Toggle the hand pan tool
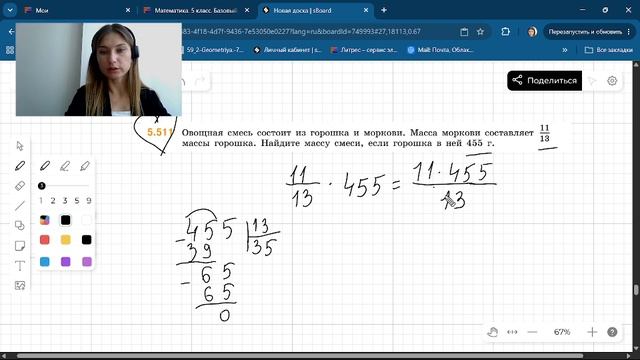This screenshot has height=360, width=640. [493, 332]
